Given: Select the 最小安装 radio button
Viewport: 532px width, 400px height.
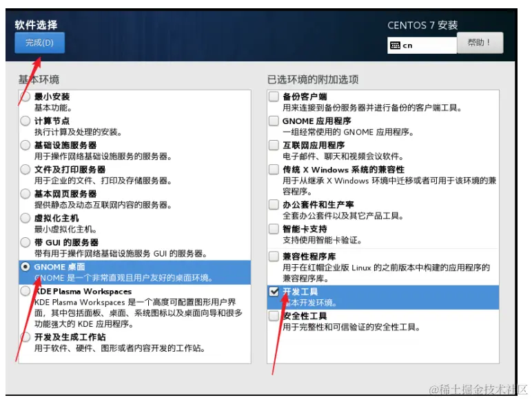Looking at the screenshot, I should click(25, 97).
